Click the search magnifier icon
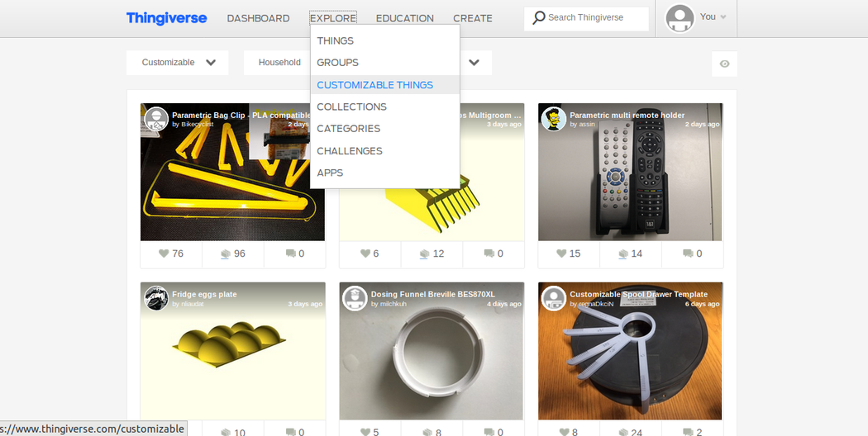This screenshot has width=868, height=436. pyautogui.click(x=538, y=17)
